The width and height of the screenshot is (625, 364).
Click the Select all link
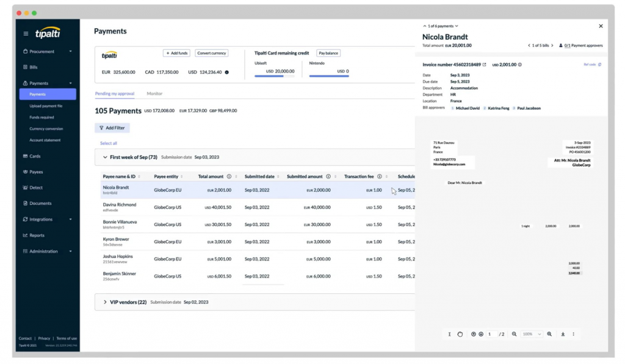click(x=109, y=143)
